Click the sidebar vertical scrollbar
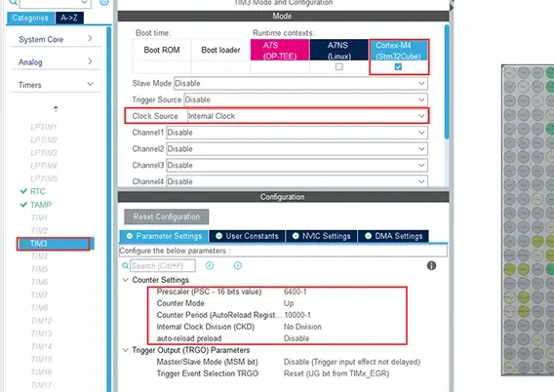 [x=109, y=209]
